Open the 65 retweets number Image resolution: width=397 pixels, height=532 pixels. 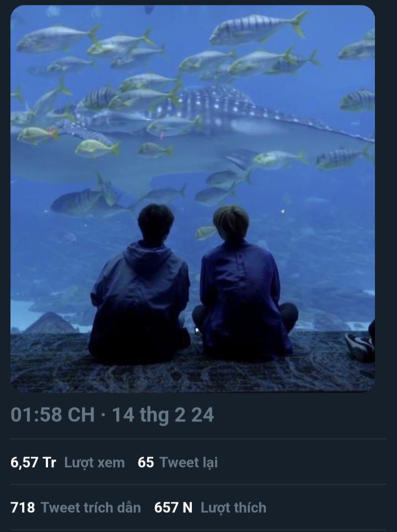click(x=146, y=463)
